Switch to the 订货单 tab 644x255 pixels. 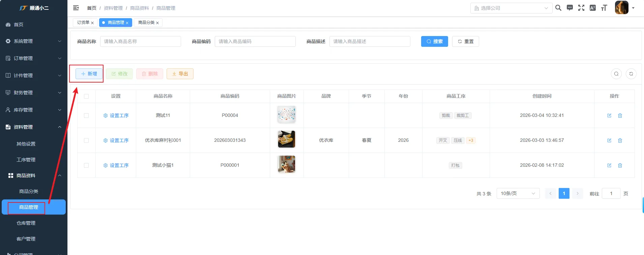pyautogui.click(x=83, y=23)
